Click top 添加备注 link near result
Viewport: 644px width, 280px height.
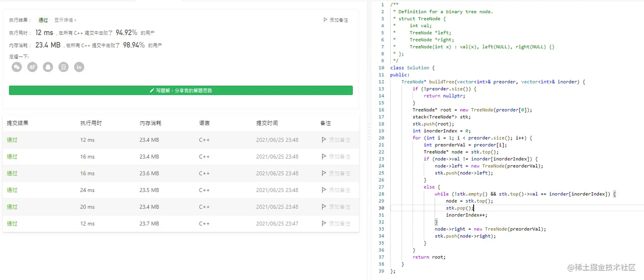point(336,20)
